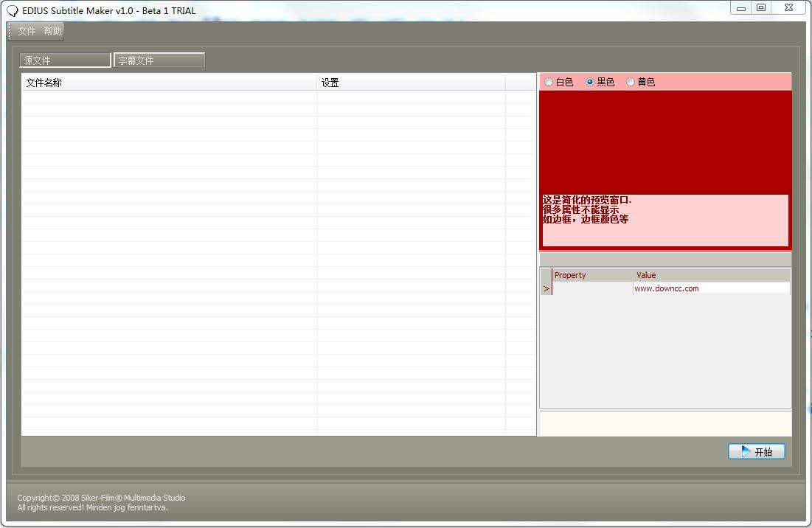
Task: Switch to the 源文件 tab
Action: coord(65,59)
